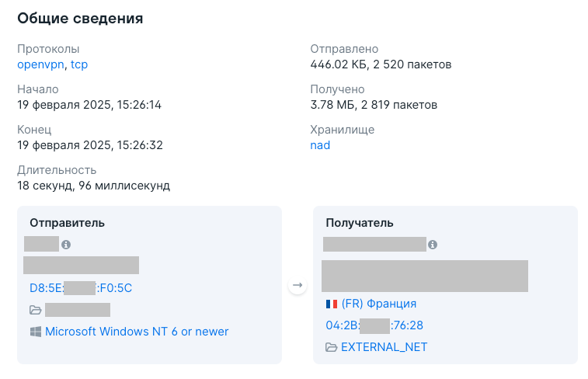588x379 pixels.
Task: Click the redacted sender IP address
Action: 42,244
